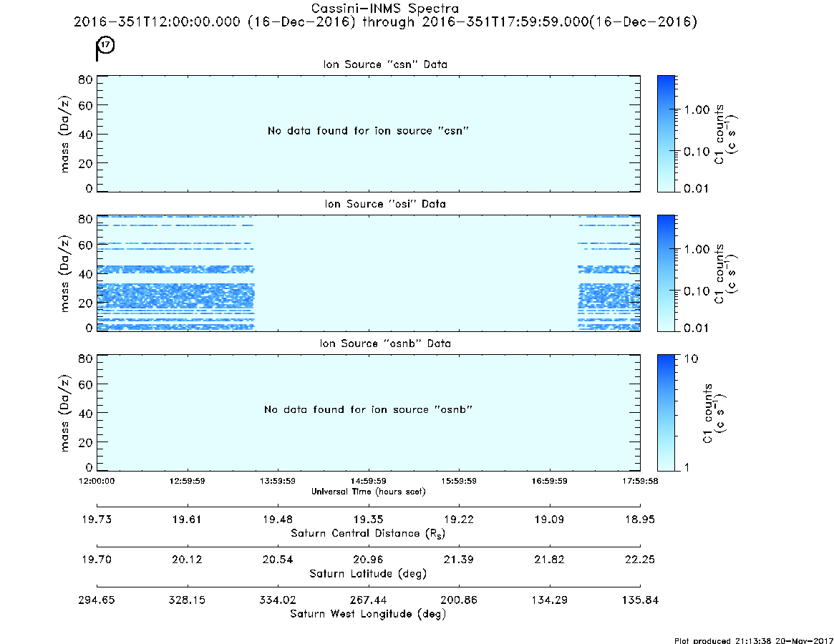Click the osi spectrogram data block starting at 12:00:00

click(175, 273)
